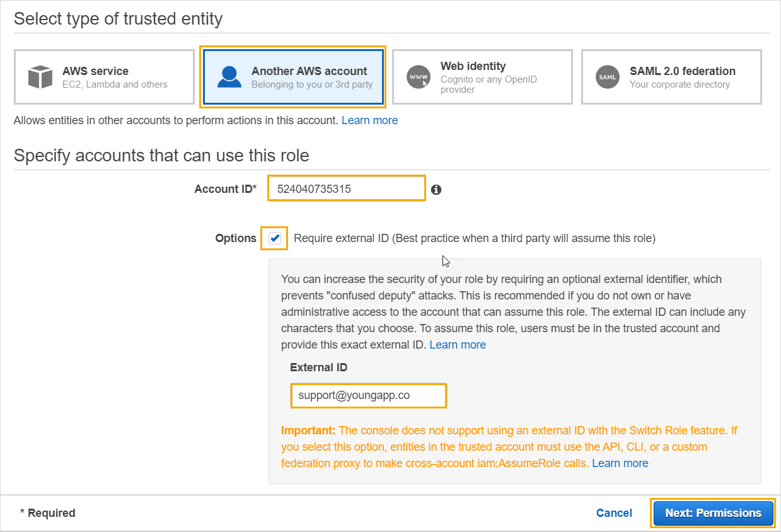The width and height of the screenshot is (781, 532).
Task: Click the info icon beside Account ID
Action: [x=436, y=189]
